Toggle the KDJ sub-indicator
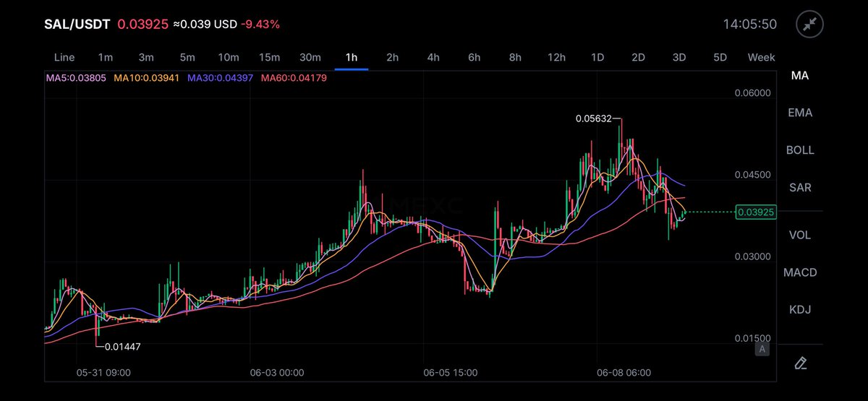 (800, 310)
